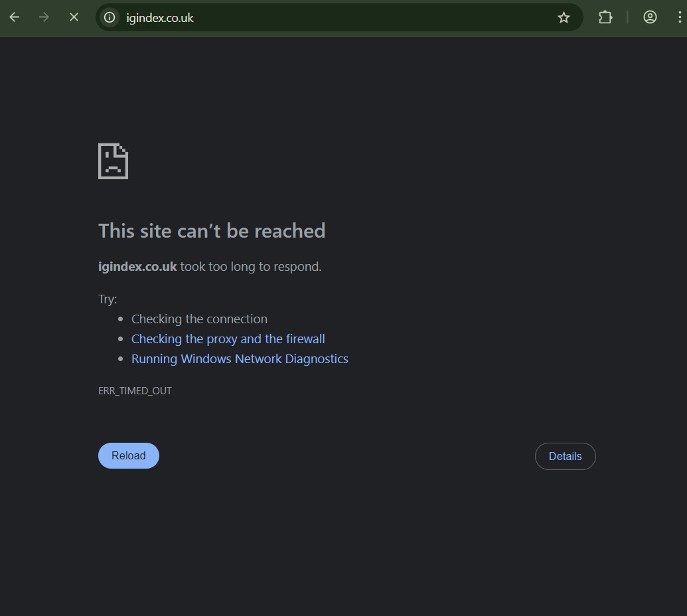Open Chrome's three-dot menu

click(680, 18)
